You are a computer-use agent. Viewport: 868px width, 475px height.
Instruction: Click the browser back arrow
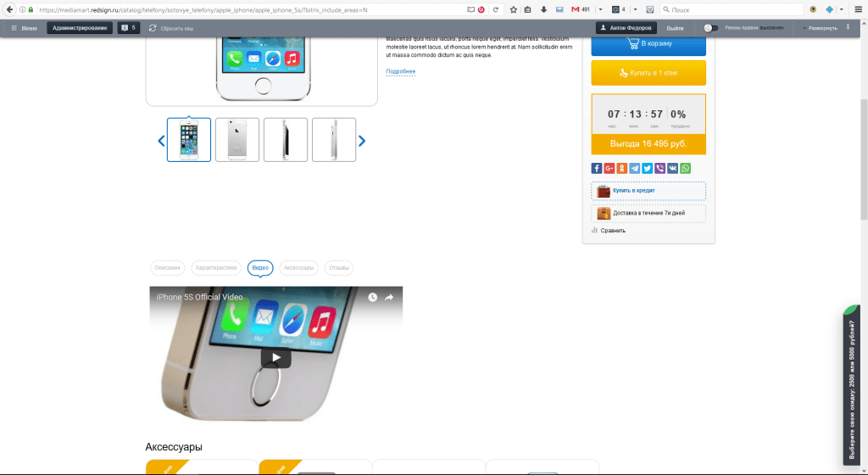9,9
